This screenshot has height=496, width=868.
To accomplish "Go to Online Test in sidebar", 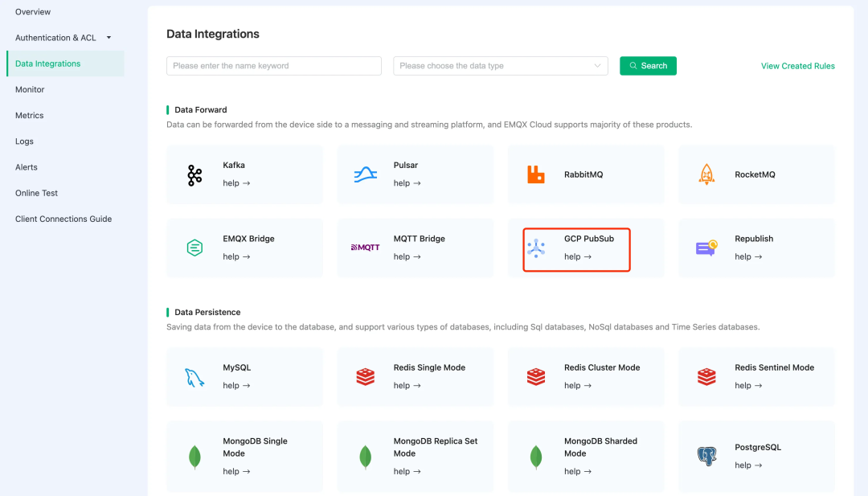I will (36, 193).
